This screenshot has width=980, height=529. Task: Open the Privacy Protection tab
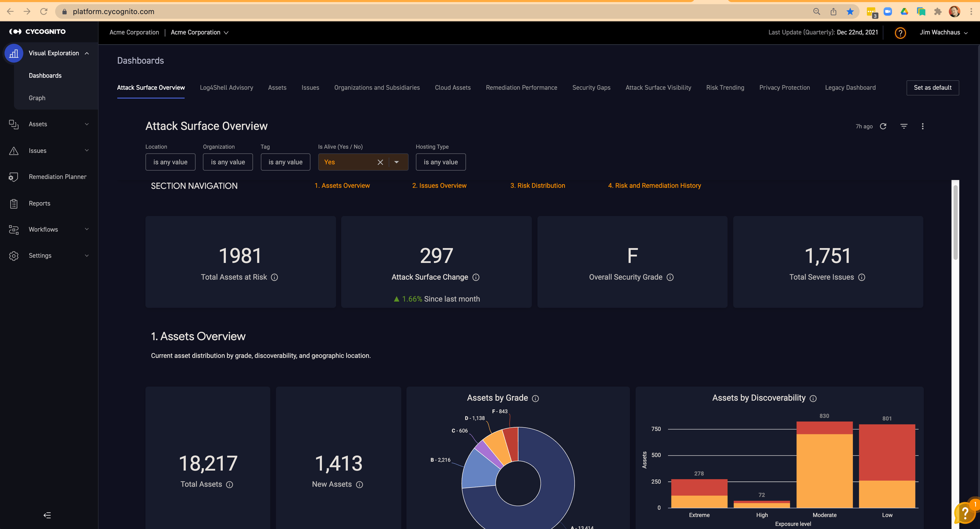coord(784,88)
